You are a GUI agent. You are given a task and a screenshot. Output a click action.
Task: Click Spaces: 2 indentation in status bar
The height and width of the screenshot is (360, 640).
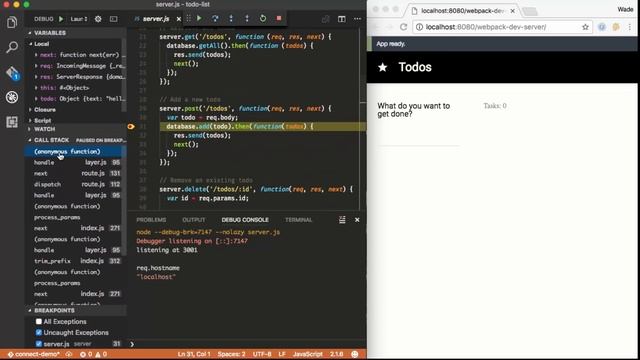point(231,354)
